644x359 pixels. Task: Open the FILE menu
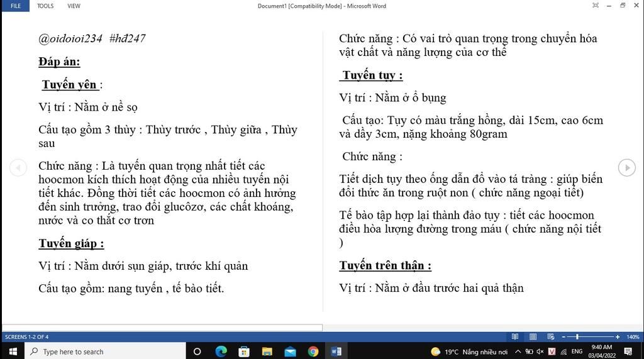tap(16, 6)
